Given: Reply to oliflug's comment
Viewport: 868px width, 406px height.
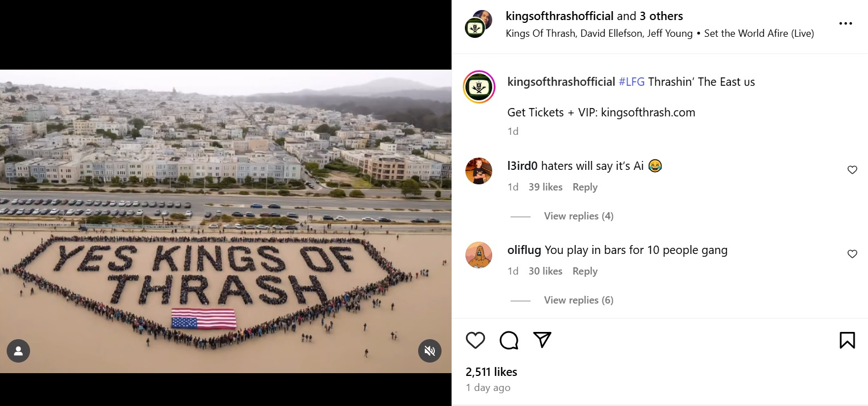Looking at the screenshot, I should coord(585,271).
